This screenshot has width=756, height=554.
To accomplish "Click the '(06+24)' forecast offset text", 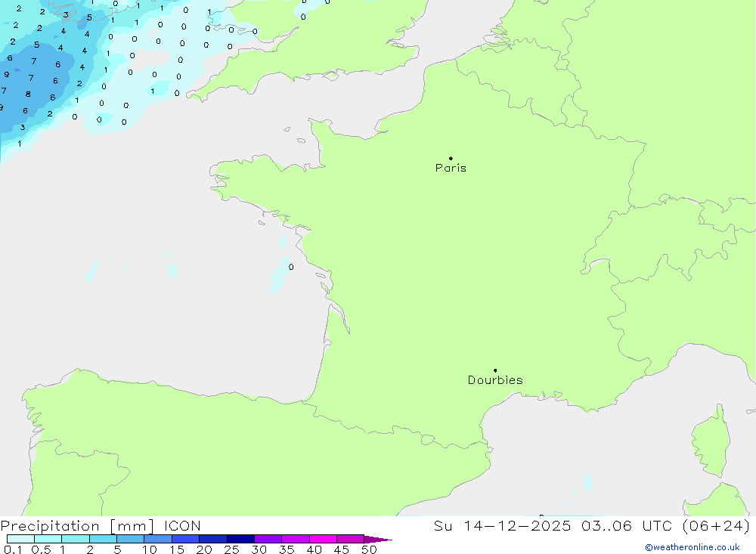I will pyautogui.click(x=717, y=525).
